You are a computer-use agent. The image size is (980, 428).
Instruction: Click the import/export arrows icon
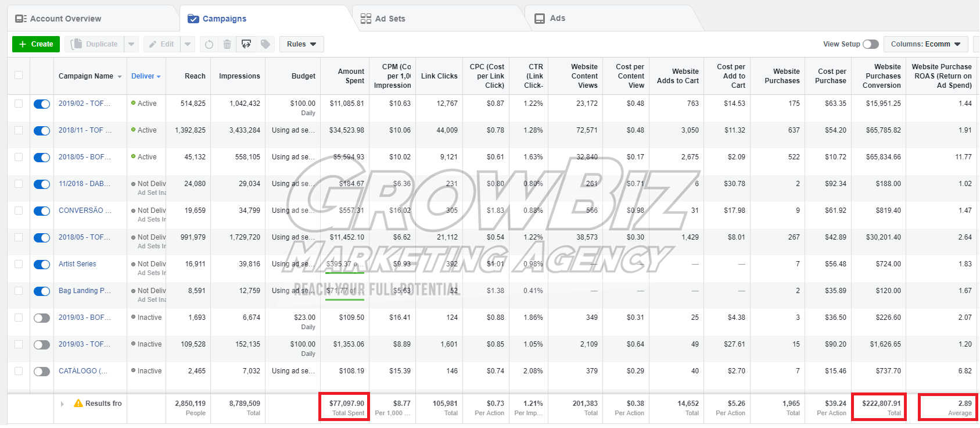tap(246, 44)
